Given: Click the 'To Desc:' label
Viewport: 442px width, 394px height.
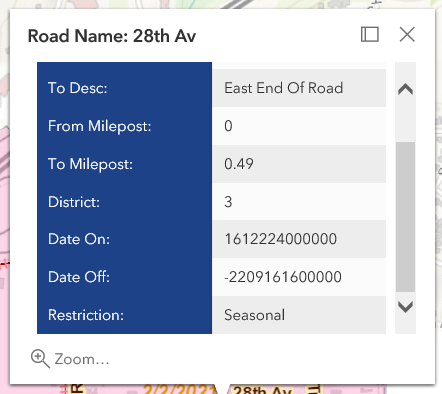Looking at the screenshot, I should coord(78,88).
